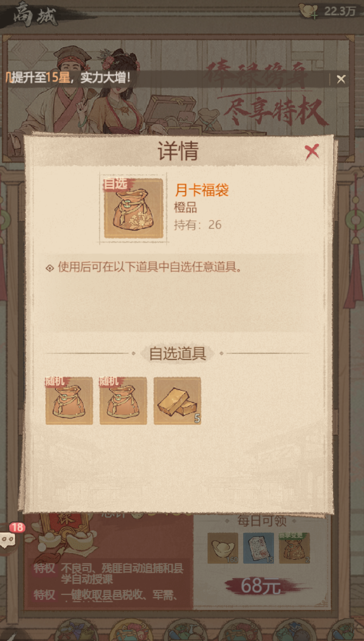
Task: Dismiss the 15星 notification banner
Action: pos(341,79)
